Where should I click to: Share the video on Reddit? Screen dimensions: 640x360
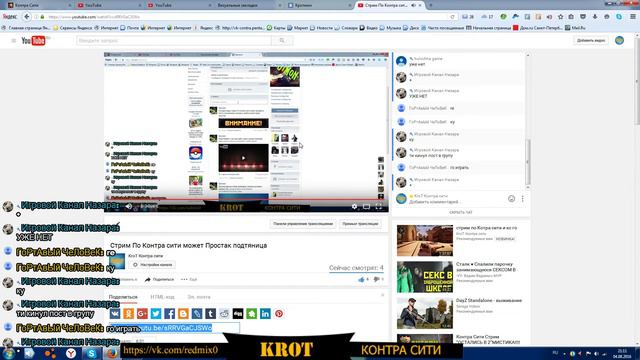pos(224,313)
